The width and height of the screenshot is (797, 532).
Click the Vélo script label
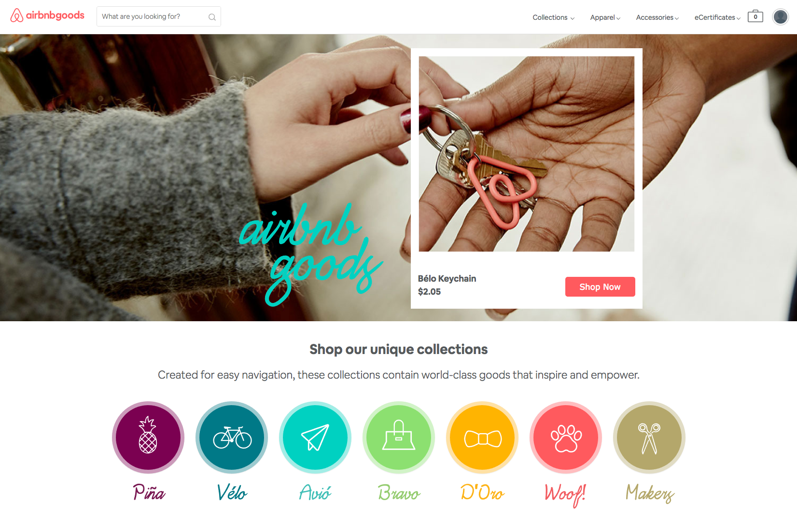[232, 492]
